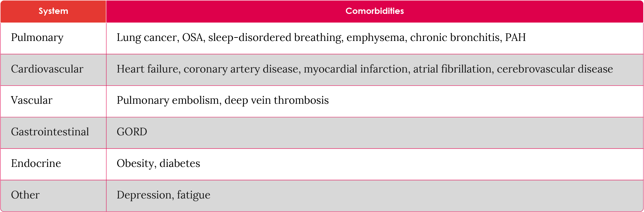Click 'sleep-disordered breathing' text
Image resolution: width=644 pixels, height=212 pixels.
point(275,37)
